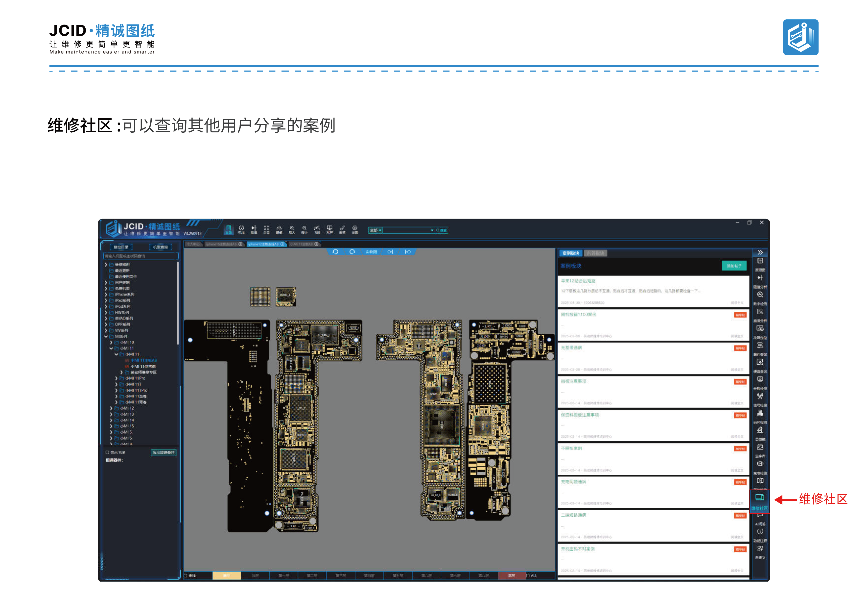Open 全字库 sidebar icon
This screenshot has width=868, height=614.
760,451
